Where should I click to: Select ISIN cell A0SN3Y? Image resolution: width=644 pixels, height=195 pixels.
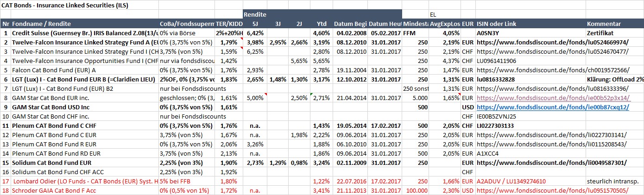[487, 33]
